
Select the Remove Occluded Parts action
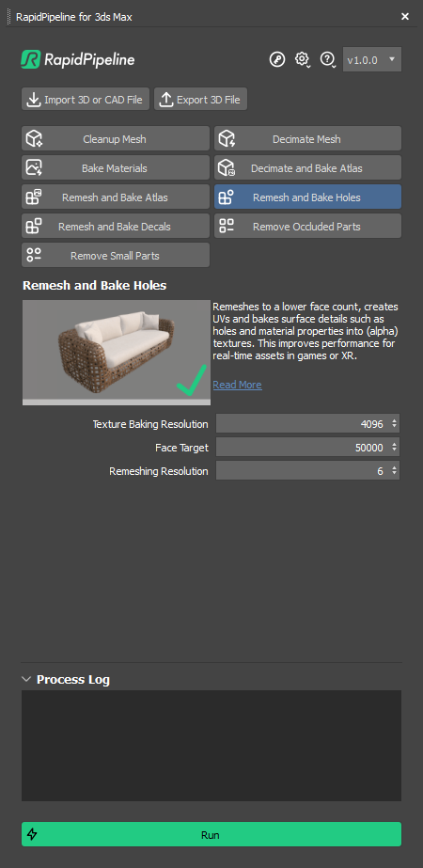(x=307, y=227)
